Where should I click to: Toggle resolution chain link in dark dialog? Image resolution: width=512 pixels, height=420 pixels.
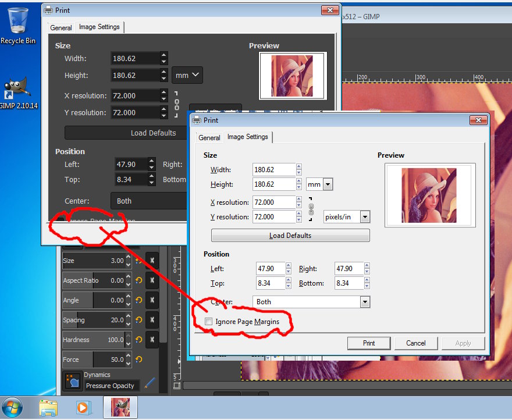(177, 104)
